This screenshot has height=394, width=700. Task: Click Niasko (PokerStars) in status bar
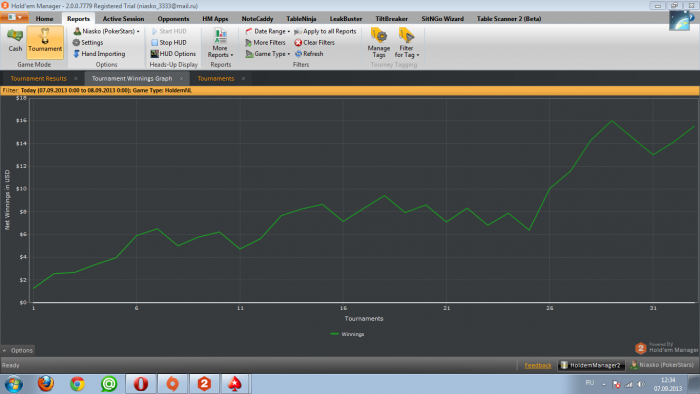click(662, 365)
